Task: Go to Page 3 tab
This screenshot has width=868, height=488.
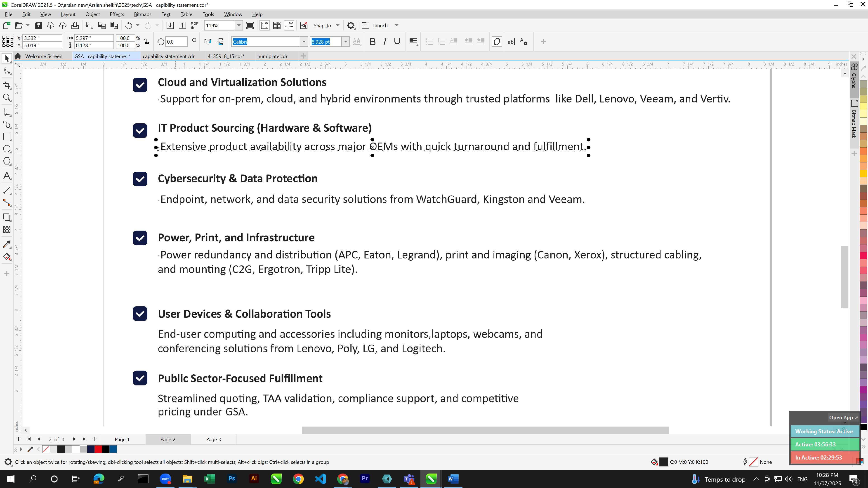Action: pos(213,439)
